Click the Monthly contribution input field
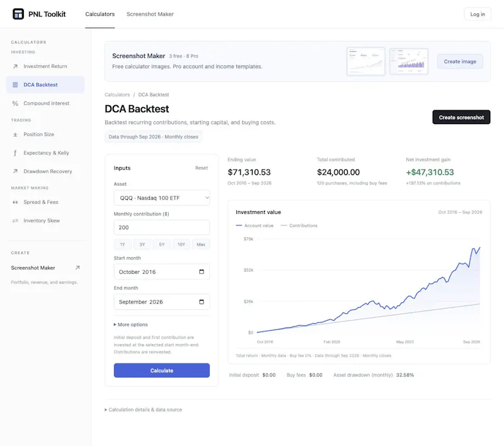The height and width of the screenshot is (446, 504). pyautogui.click(x=162, y=227)
